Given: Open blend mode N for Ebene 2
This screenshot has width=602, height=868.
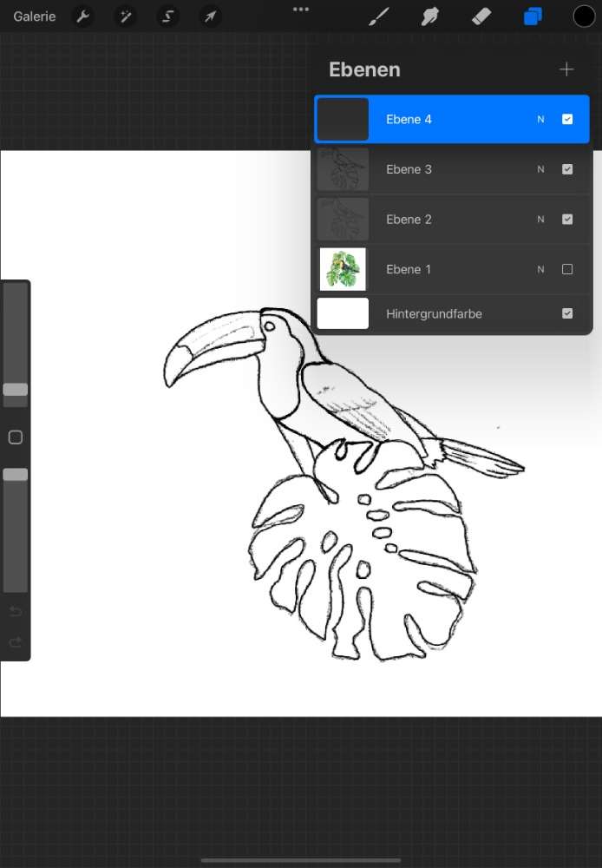Looking at the screenshot, I should (540, 220).
